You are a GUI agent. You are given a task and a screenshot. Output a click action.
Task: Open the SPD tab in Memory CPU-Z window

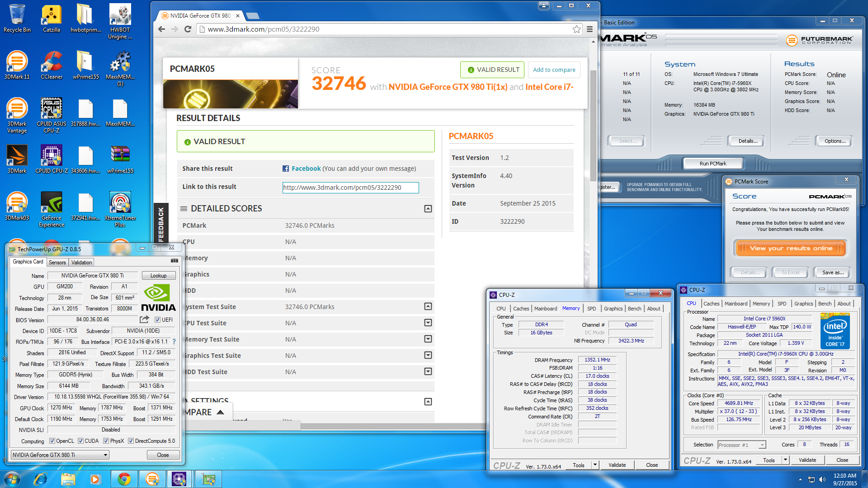click(591, 309)
